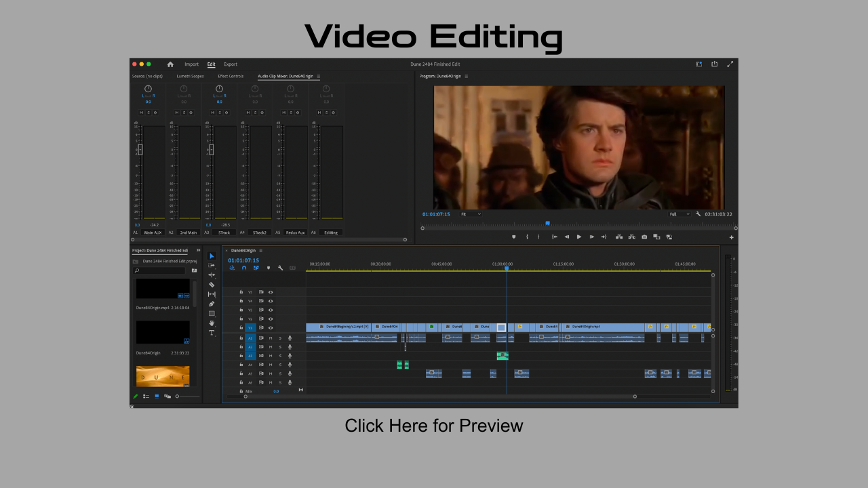Select the Selection arrow tool

point(212,256)
